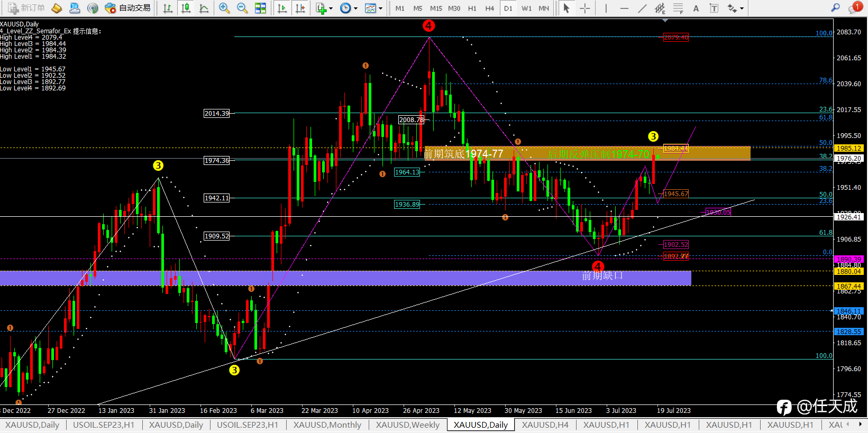Click the 2014.39 price label
Screen dimensions: 868x433
(217, 113)
